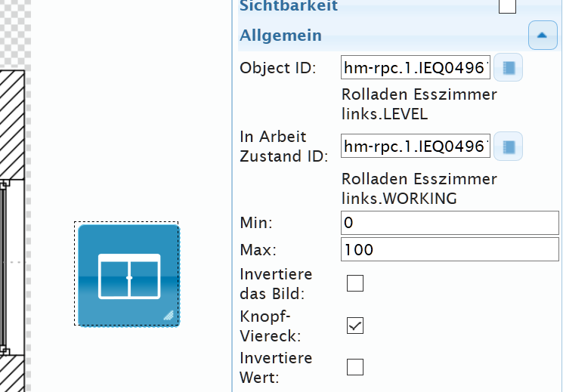563x392 pixels.
Task: Click the widget's corner resize handle
Action: point(168,316)
